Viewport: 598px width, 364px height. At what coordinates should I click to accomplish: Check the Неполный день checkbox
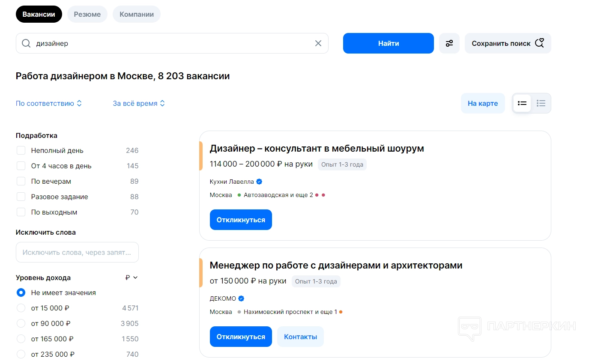(x=21, y=151)
